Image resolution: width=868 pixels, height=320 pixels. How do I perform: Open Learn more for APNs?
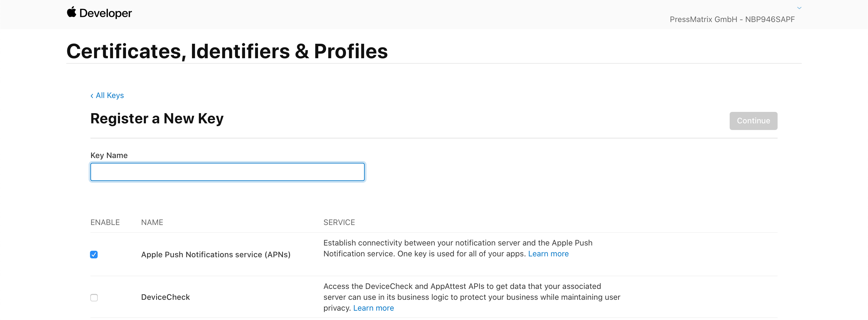(548, 254)
